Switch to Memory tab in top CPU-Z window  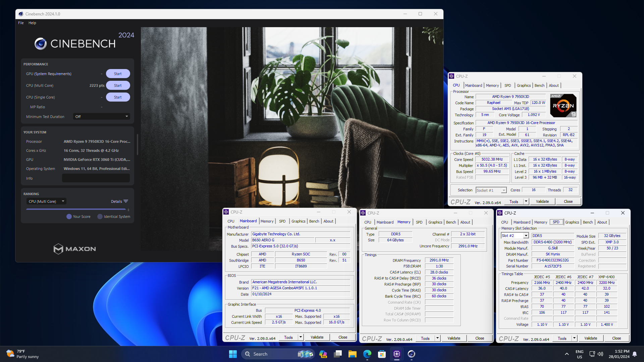(x=492, y=85)
